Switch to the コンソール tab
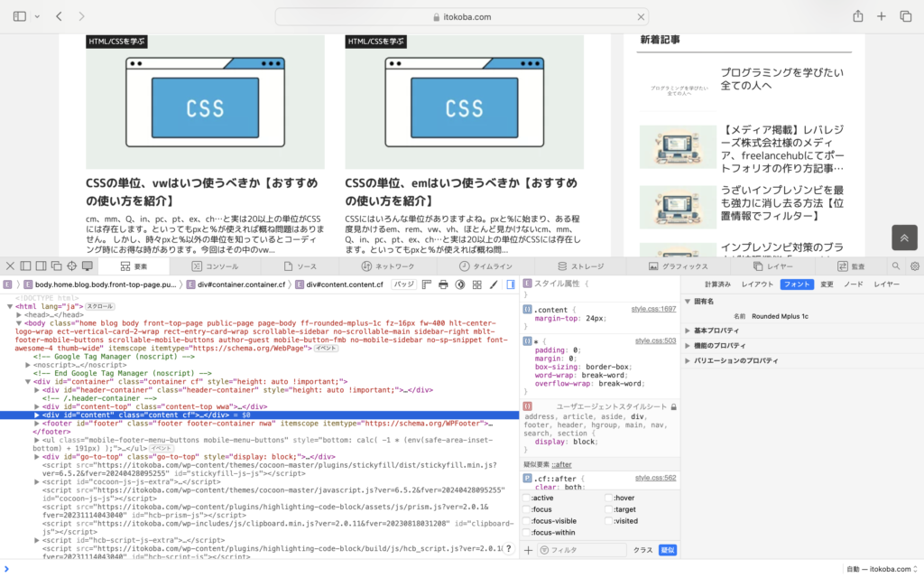The width and height of the screenshot is (924, 578). (215, 266)
